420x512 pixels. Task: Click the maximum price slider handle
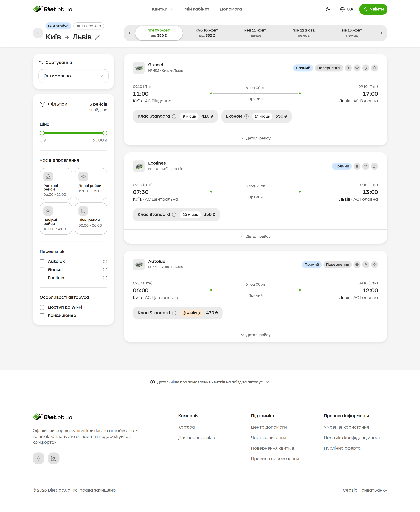(105, 133)
